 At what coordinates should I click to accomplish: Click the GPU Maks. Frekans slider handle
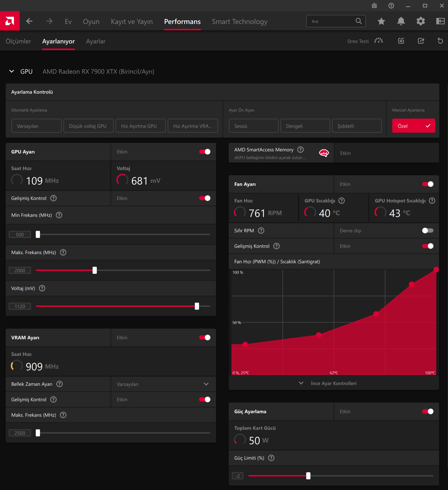click(x=95, y=270)
